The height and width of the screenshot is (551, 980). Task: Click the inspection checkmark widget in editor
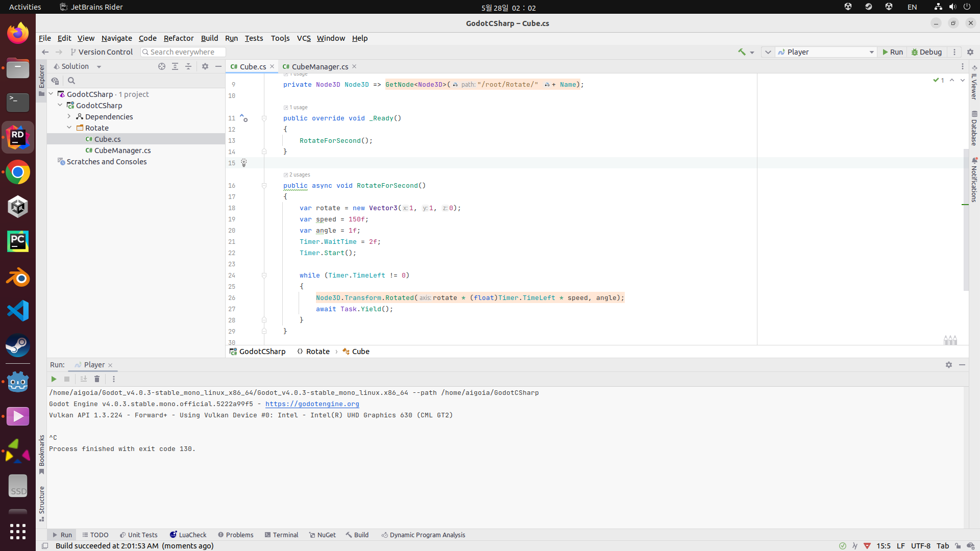[x=938, y=80]
